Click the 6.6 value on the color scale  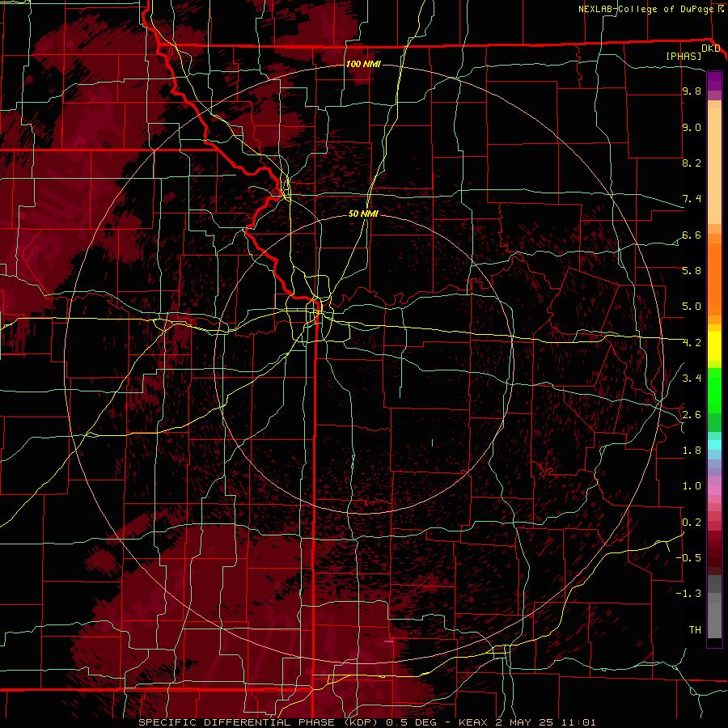(x=692, y=235)
